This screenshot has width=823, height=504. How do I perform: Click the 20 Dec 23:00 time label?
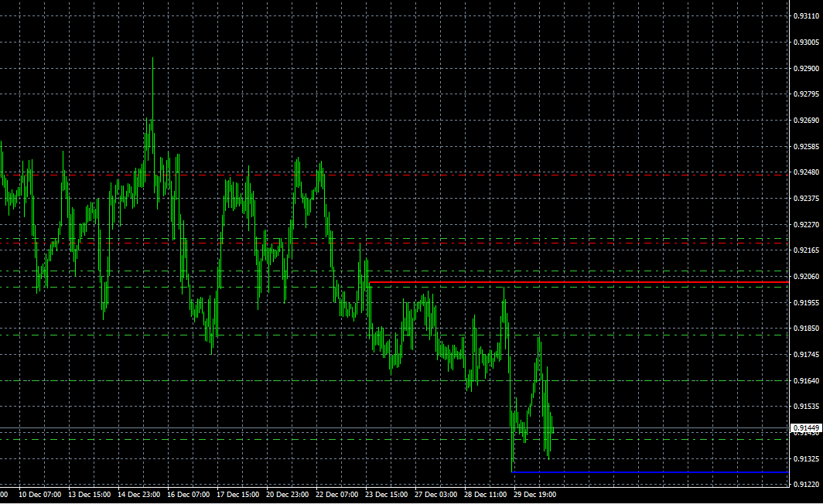[x=287, y=495]
